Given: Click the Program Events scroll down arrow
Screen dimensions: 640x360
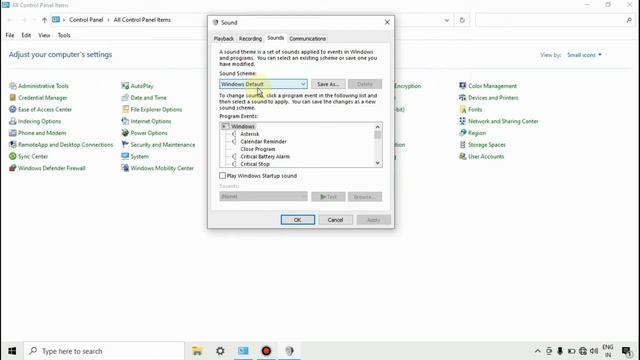Looking at the screenshot, I should tap(378, 163).
